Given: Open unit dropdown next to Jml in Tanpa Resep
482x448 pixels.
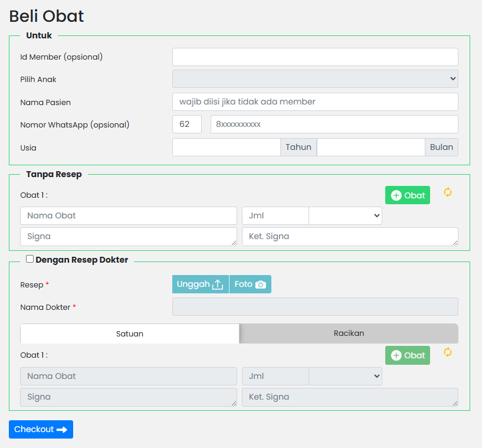Looking at the screenshot, I should 345,216.
